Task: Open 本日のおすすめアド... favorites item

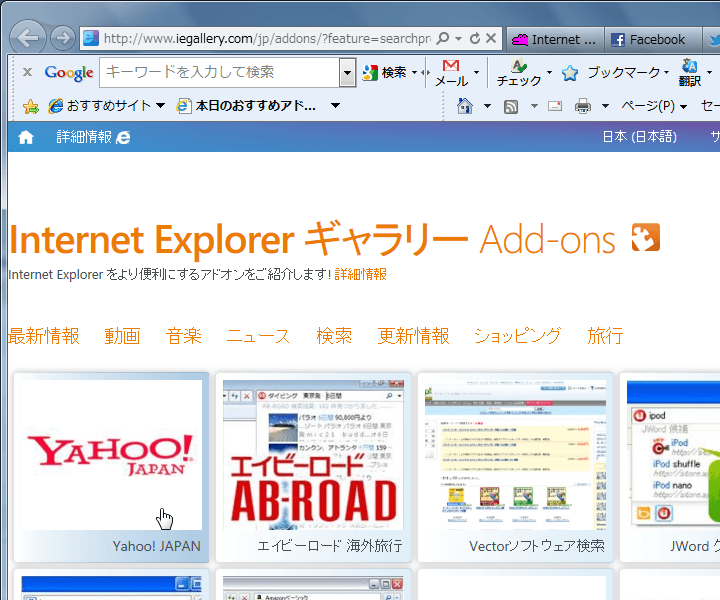Action: click(247, 106)
